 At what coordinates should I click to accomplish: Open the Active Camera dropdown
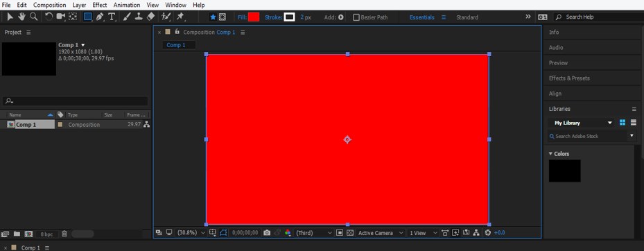pos(381,233)
